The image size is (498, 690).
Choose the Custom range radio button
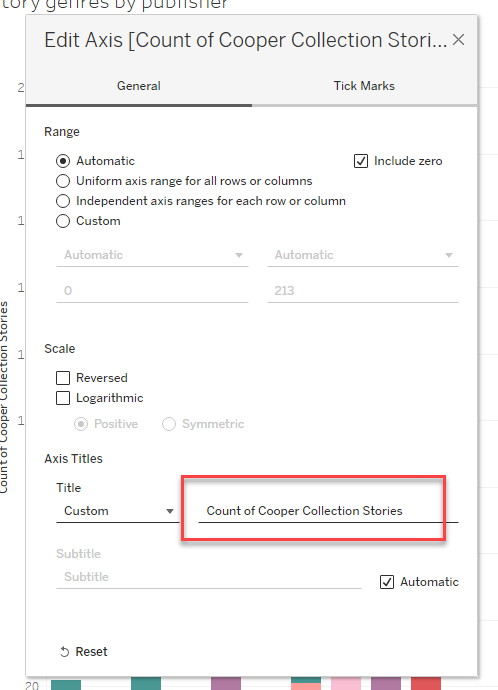click(63, 221)
